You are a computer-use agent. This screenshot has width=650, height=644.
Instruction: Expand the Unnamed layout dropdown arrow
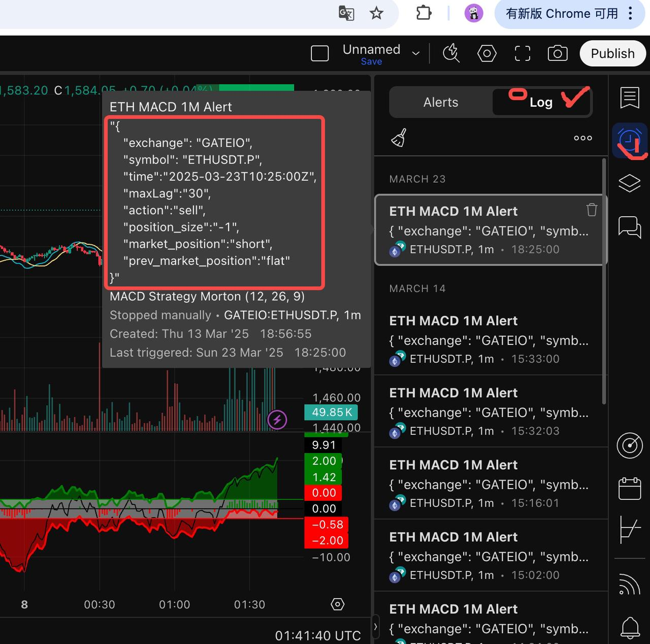416,53
